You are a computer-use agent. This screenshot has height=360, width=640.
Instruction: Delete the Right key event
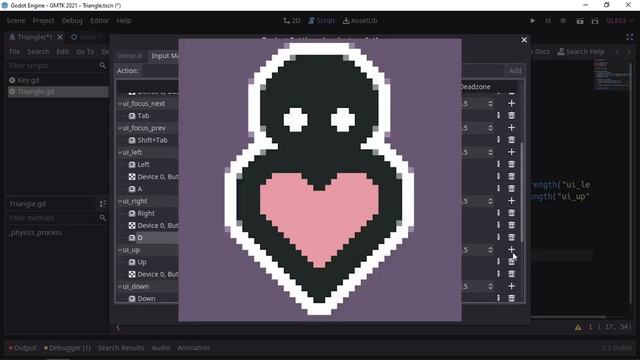pyautogui.click(x=511, y=213)
